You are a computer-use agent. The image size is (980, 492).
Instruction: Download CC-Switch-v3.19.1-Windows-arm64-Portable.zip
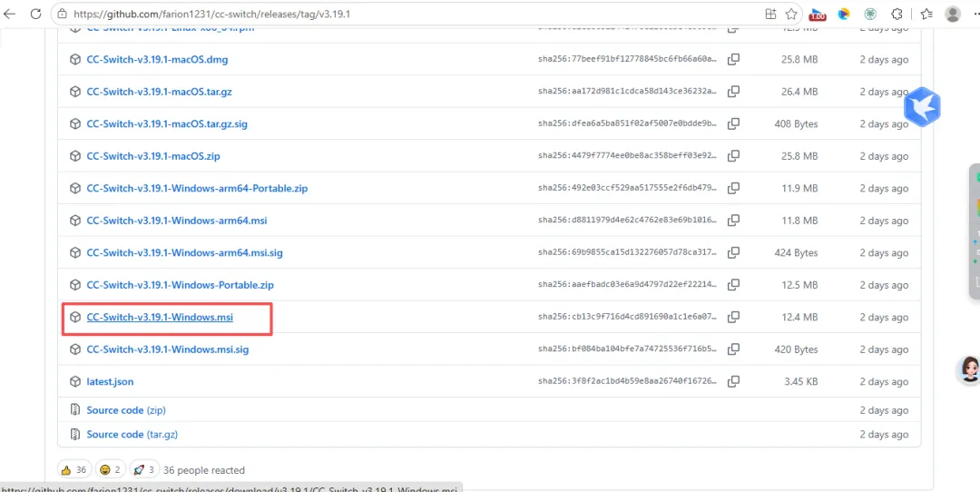197,188
